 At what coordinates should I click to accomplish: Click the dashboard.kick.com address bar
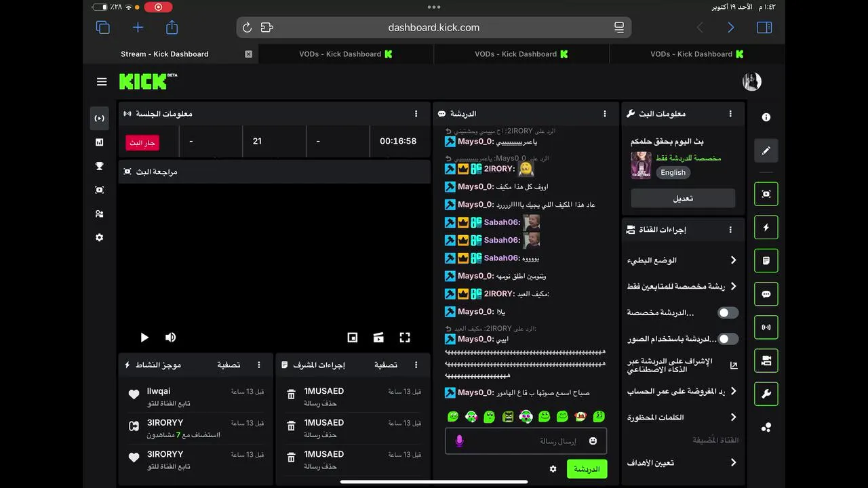click(x=434, y=28)
